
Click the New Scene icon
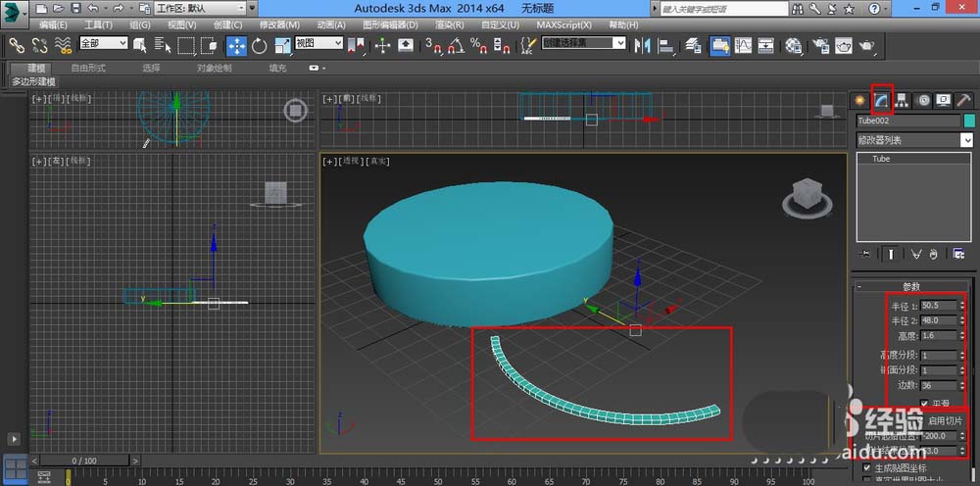tap(41, 9)
